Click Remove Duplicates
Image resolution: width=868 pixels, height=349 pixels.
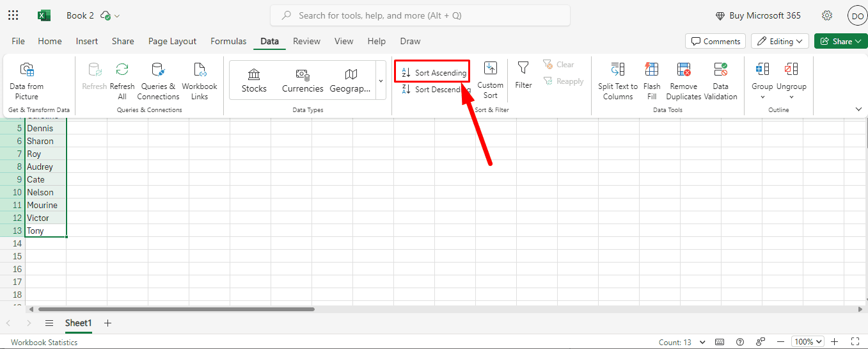[x=684, y=81]
